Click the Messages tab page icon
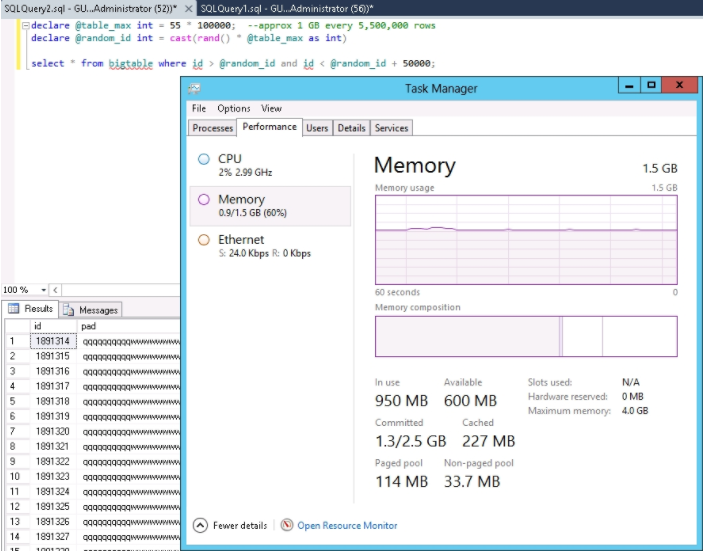 click(69, 310)
